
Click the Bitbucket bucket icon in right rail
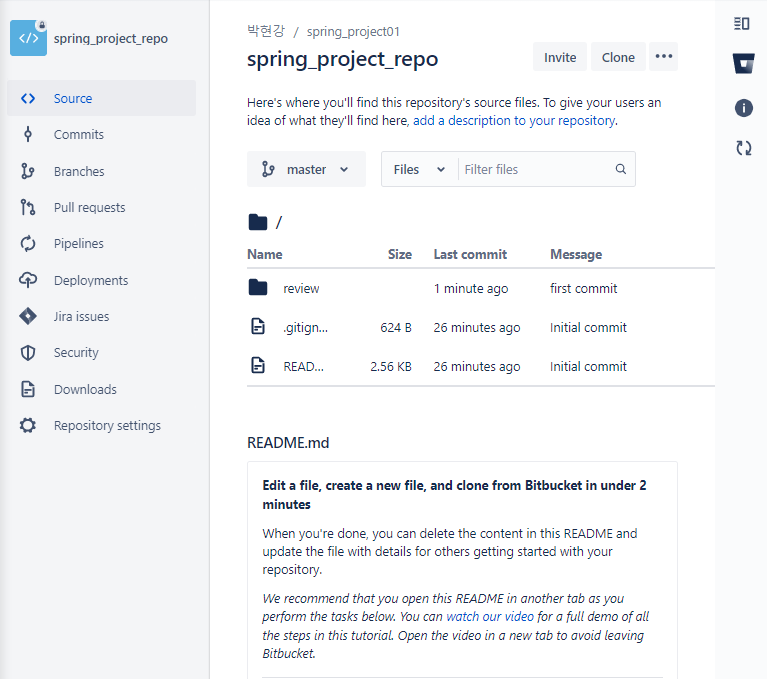744,64
